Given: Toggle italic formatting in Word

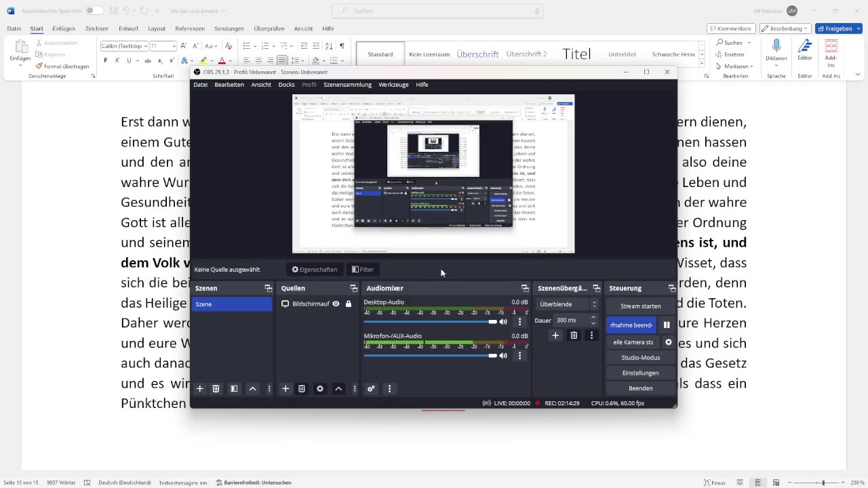Looking at the screenshot, I should coord(117,60).
